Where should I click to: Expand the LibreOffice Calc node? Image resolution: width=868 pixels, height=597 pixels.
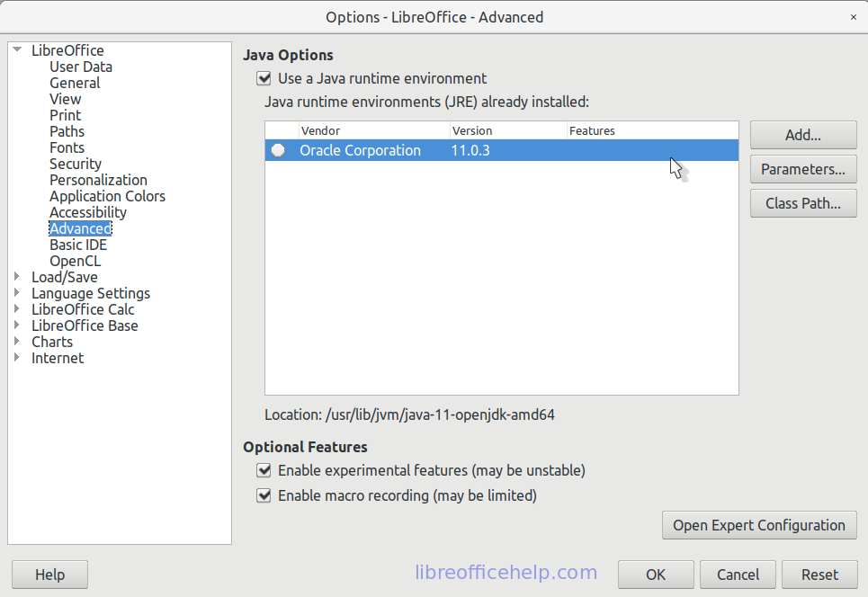pos(17,309)
